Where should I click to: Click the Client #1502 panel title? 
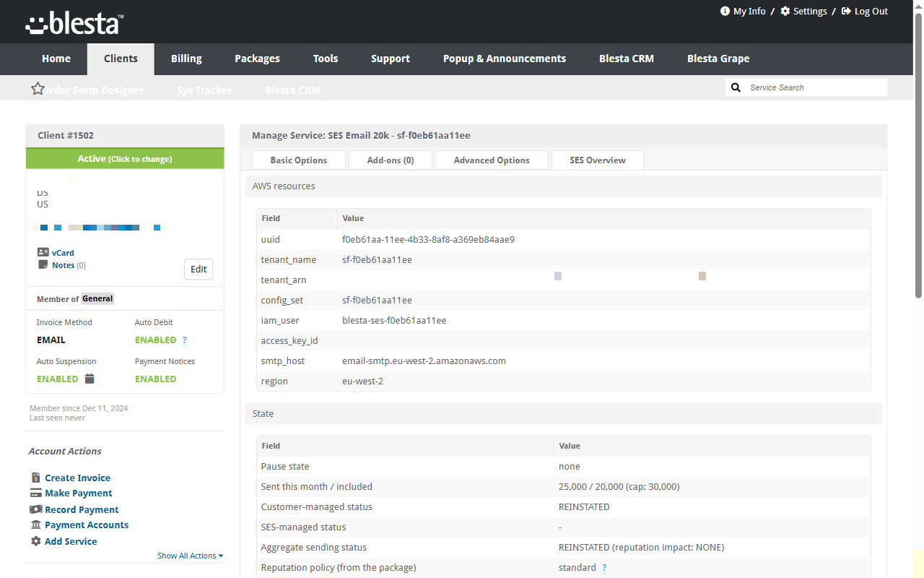pyautogui.click(x=66, y=135)
